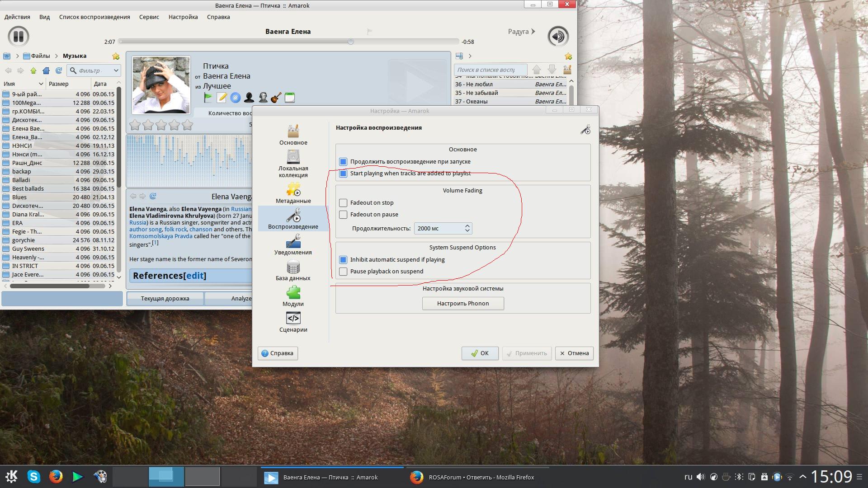
Task: Open the Локальная коллекция settings section
Action: point(293,164)
